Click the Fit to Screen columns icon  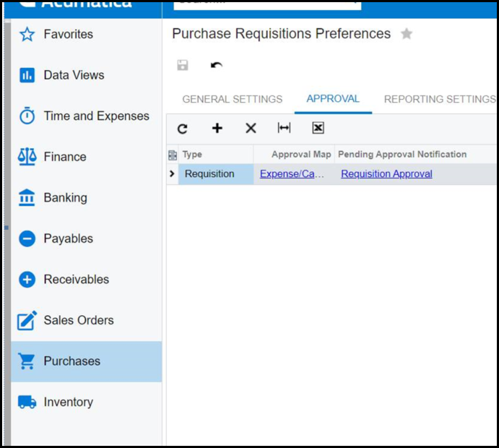284,129
